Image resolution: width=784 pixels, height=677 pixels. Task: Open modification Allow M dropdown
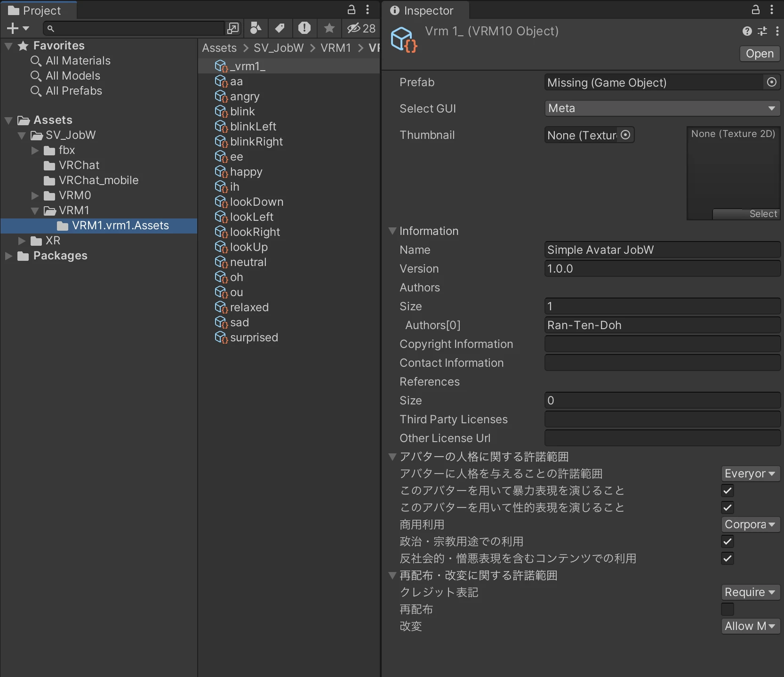[751, 626]
